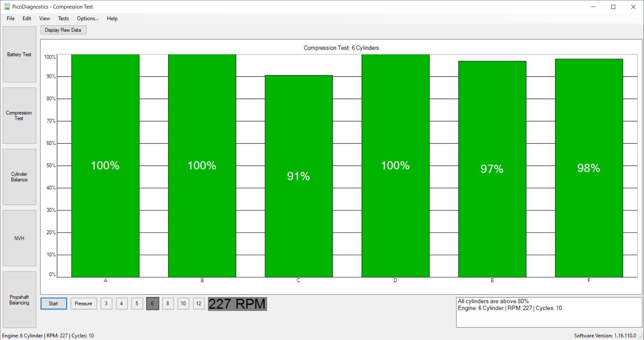Select the Compression Test sidebar button
Screen dimensions: 644x340
20,116
